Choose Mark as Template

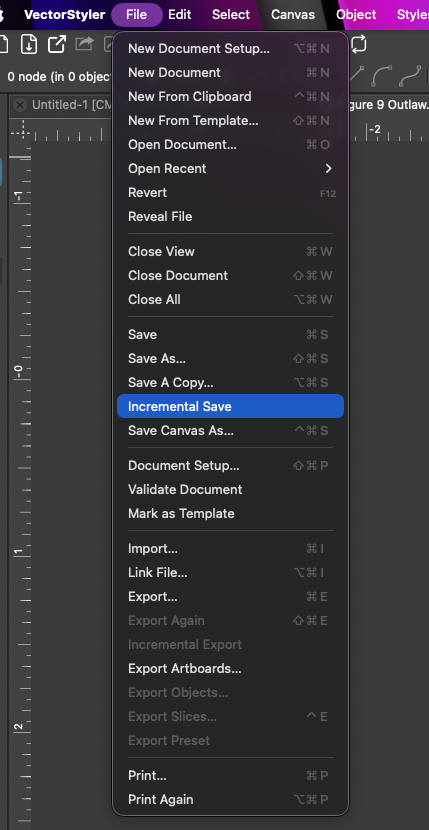coord(230,513)
